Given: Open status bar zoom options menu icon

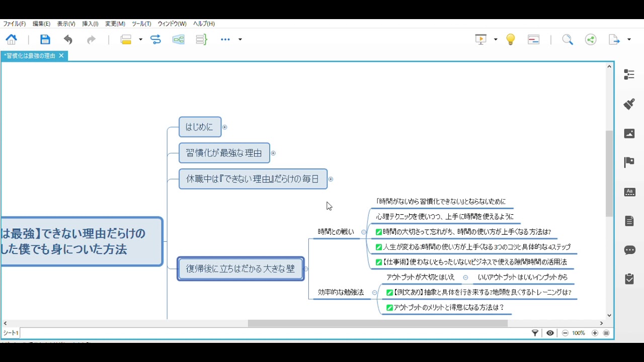Looking at the screenshot, I should point(606,333).
